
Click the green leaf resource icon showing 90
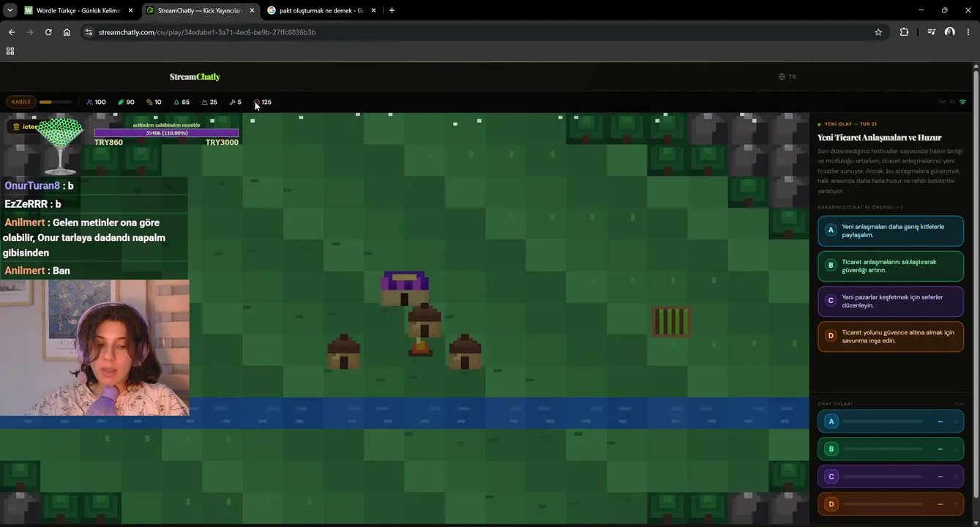[x=121, y=102]
